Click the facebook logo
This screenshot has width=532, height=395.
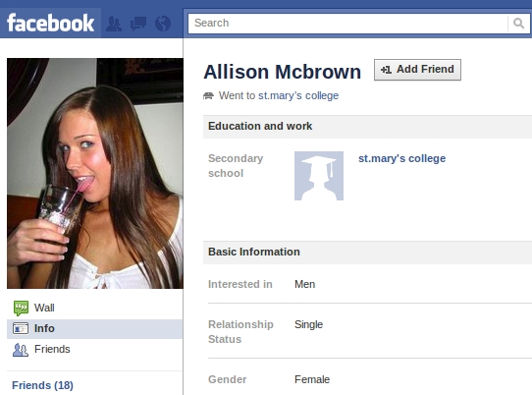point(51,24)
